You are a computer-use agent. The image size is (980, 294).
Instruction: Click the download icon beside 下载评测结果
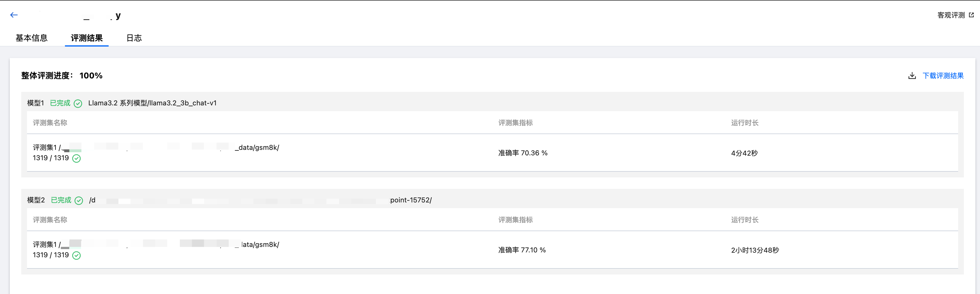[x=912, y=76]
